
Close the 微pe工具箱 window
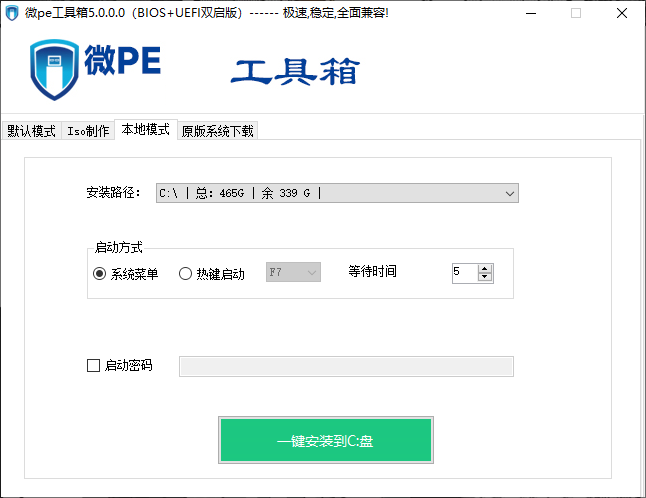click(622, 13)
